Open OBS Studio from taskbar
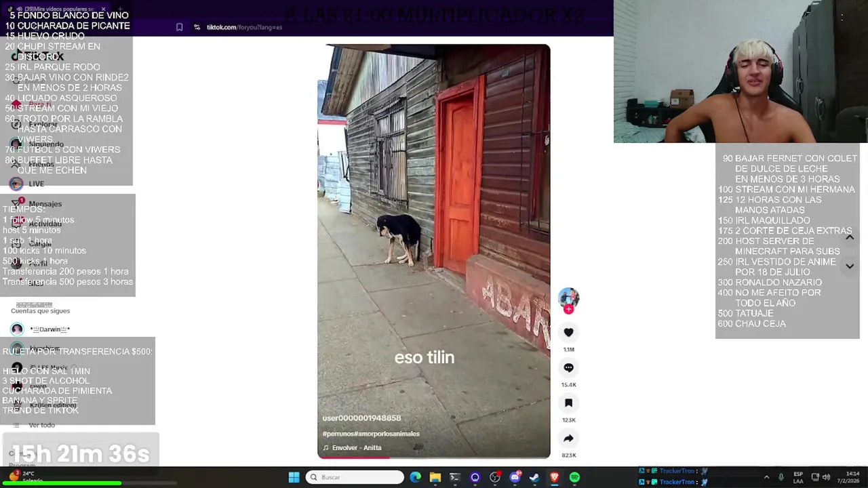This screenshot has width=868, height=488. (x=495, y=477)
